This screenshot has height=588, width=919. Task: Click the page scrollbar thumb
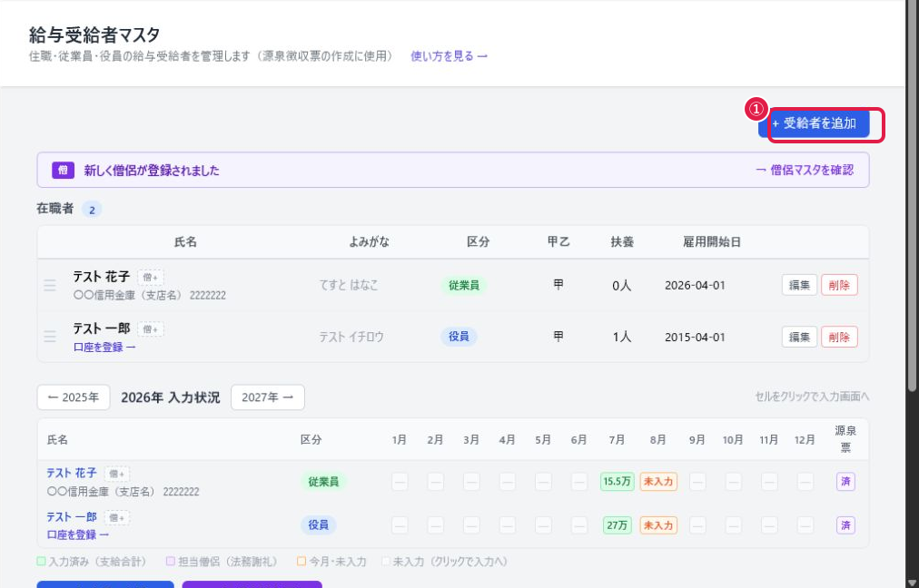pyautogui.click(x=912, y=198)
